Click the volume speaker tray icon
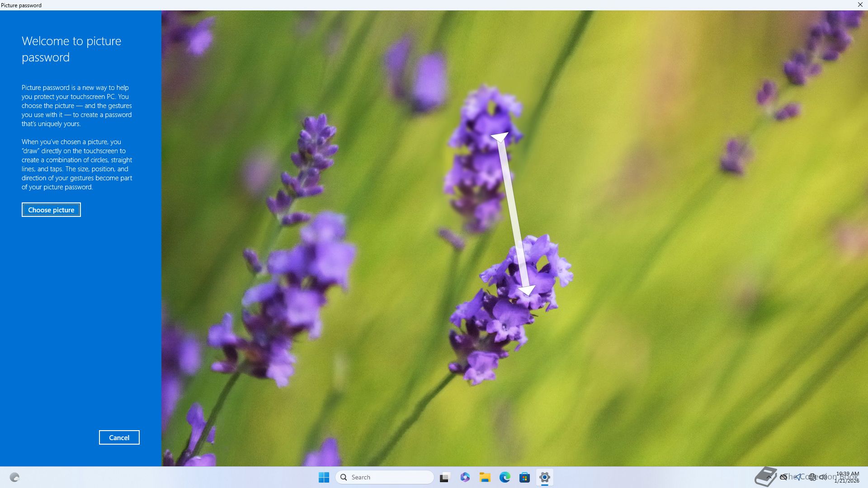Screen dimensions: 868x488 [823, 477]
